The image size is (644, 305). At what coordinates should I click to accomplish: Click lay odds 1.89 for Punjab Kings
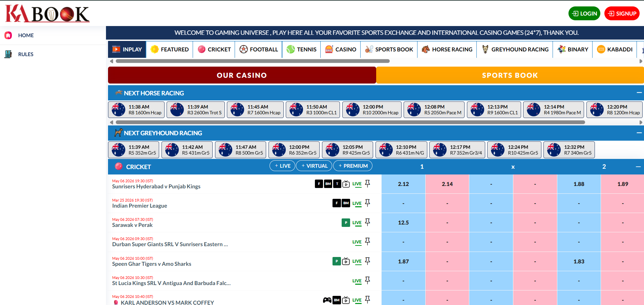[623, 184]
